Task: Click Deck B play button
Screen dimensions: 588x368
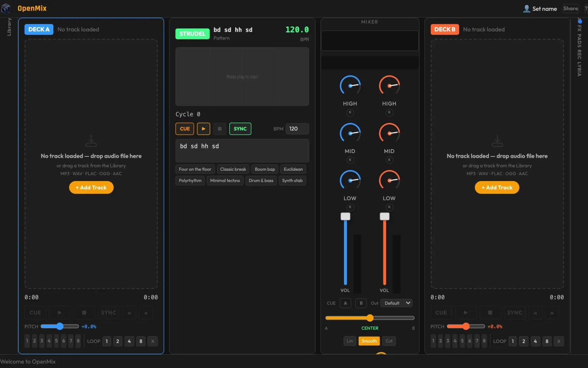Action: pos(466,313)
